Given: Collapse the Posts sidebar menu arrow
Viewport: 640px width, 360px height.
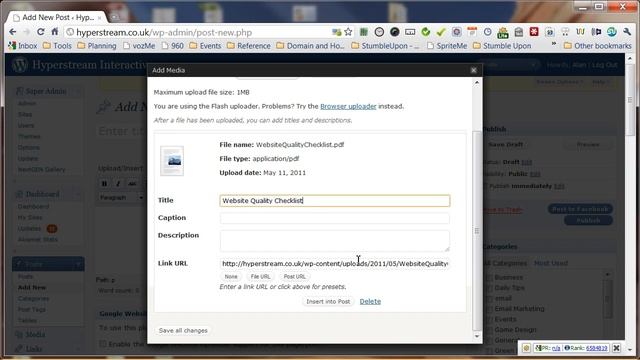Looking at the screenshot, I should (78, 264).
